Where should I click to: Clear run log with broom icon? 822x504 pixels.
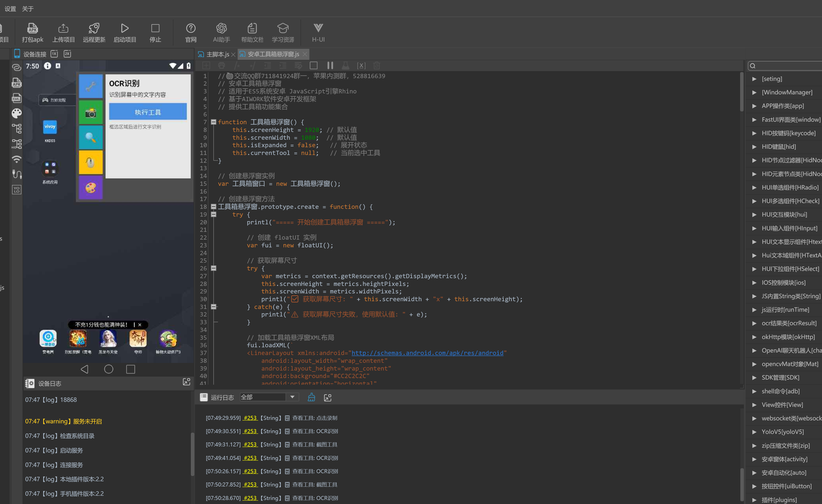point(311,397)
